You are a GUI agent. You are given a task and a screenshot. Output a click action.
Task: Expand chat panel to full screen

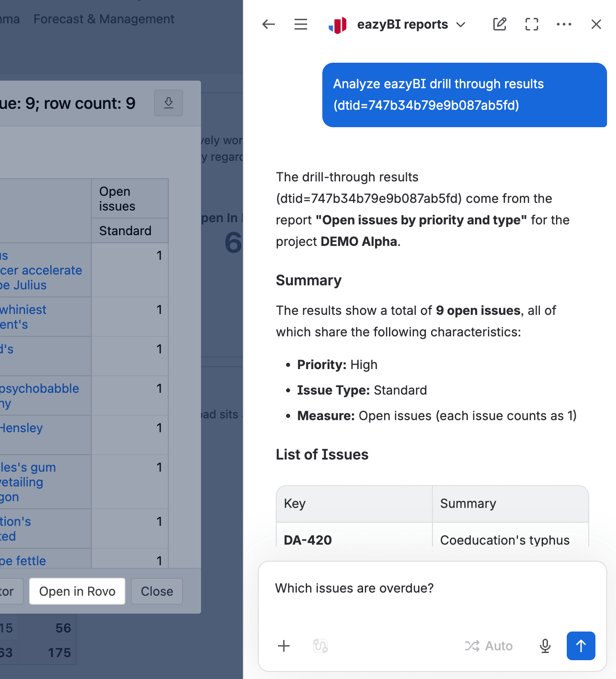coord(532,24)
